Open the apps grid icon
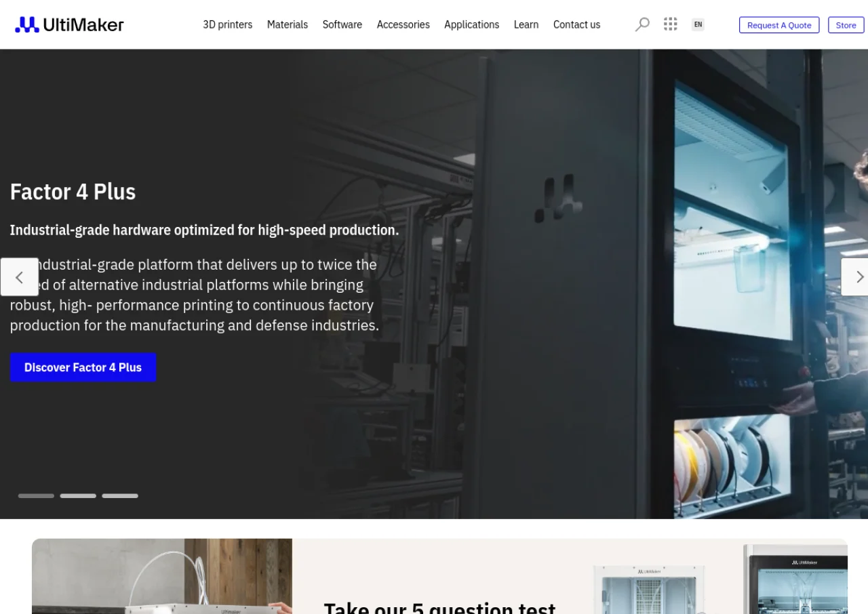Image resolution: width=868 pixels, height=614 pixels. [671, 24]
